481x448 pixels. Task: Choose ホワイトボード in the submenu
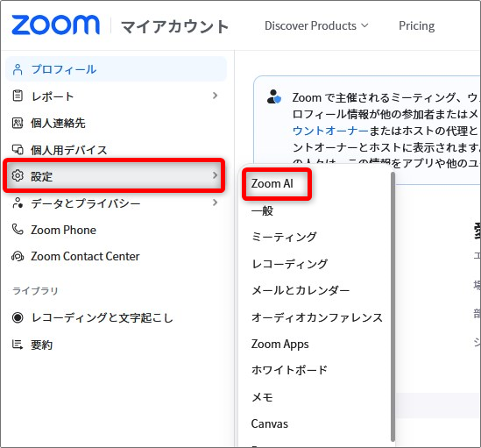pyautogui.click(x=289, y=370)
